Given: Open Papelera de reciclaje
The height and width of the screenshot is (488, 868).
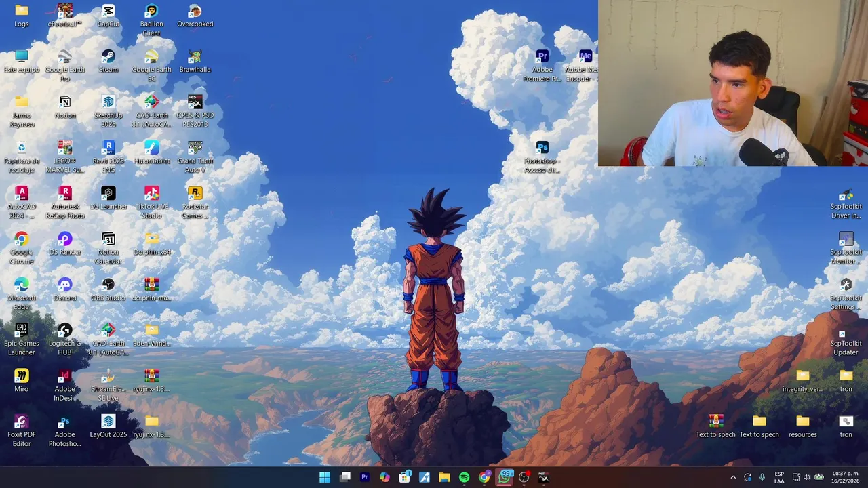Looking at the screenshot, I should coord(22,157).
